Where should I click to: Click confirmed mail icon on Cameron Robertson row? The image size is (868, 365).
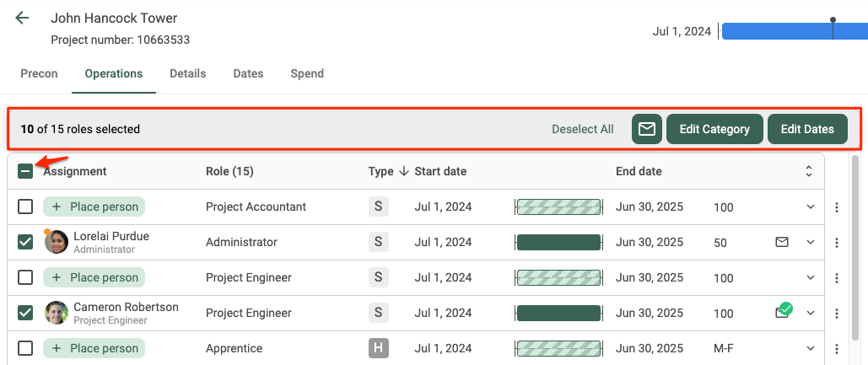click(784, 311)
